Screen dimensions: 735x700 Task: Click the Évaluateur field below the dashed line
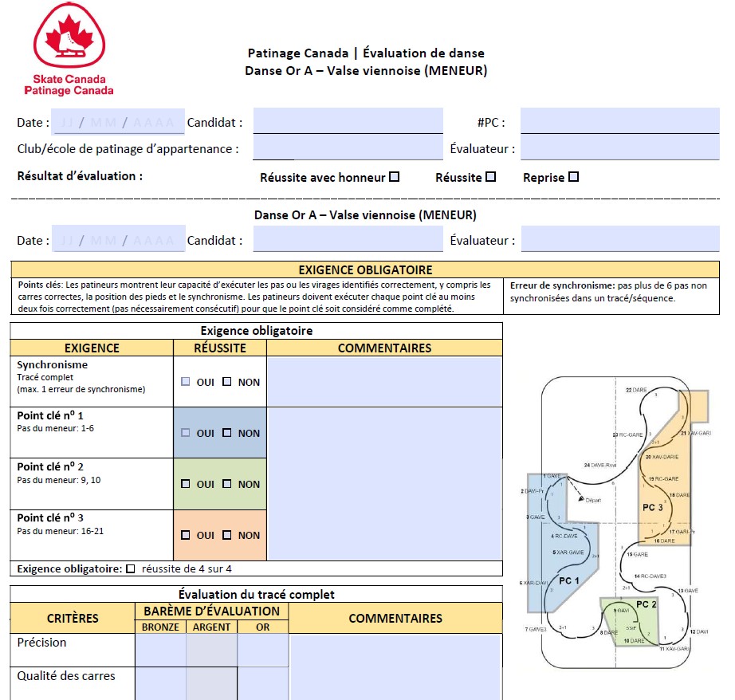(620, 238)
